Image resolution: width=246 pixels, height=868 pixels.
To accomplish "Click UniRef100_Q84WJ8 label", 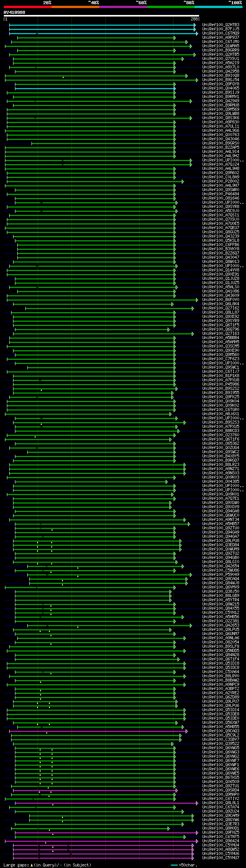I will coord(221,583).
